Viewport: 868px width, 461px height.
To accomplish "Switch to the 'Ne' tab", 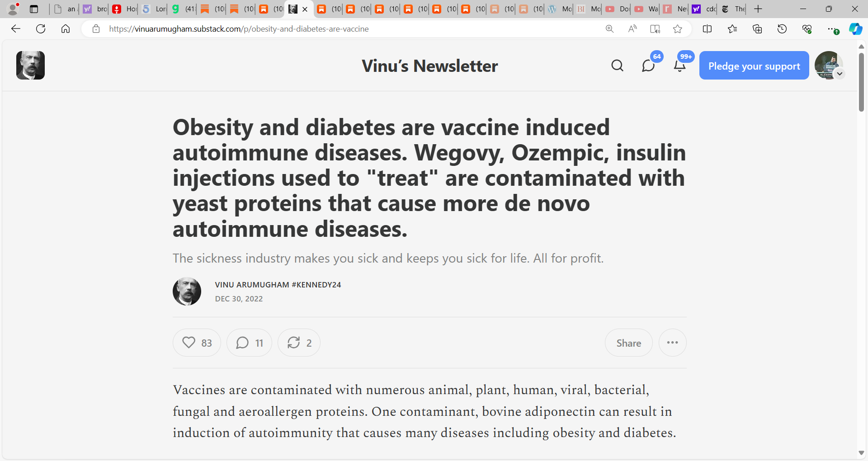I will coord(675,9).
